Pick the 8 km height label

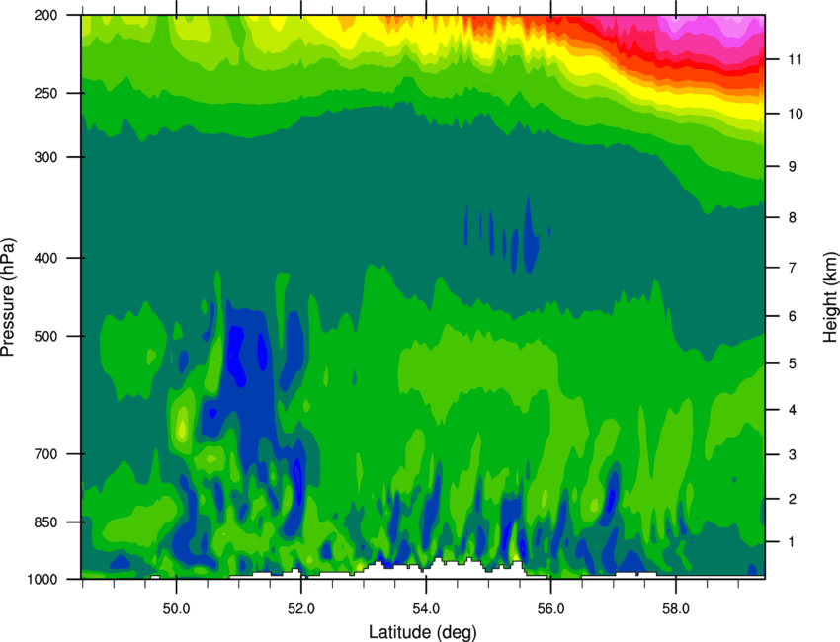[x=793, y=217]
